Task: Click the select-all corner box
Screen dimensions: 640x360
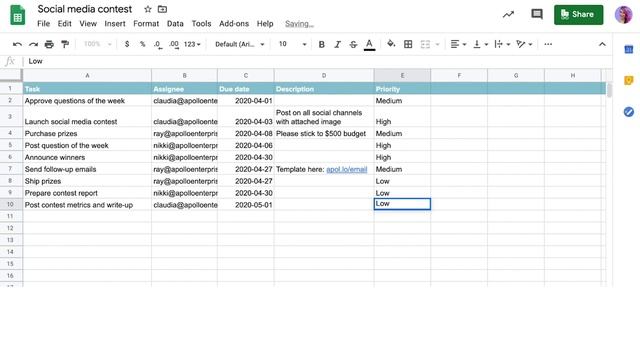Action: [11, 75]
